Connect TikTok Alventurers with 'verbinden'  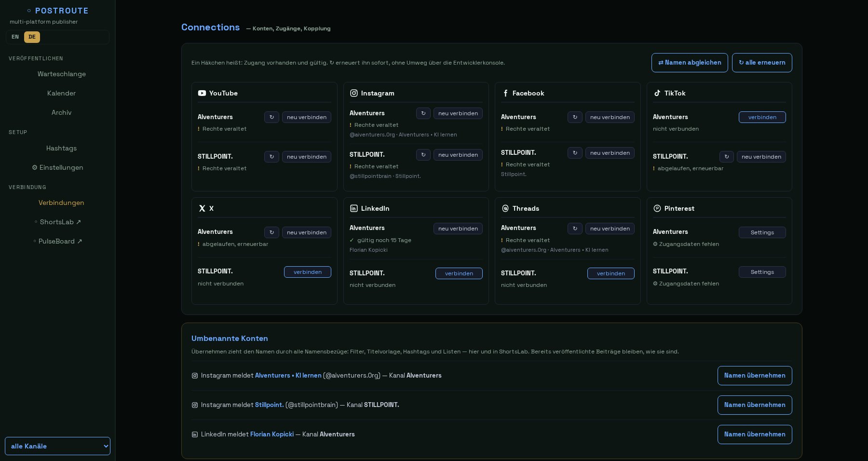pyautogui.click(x=762, y=117)
